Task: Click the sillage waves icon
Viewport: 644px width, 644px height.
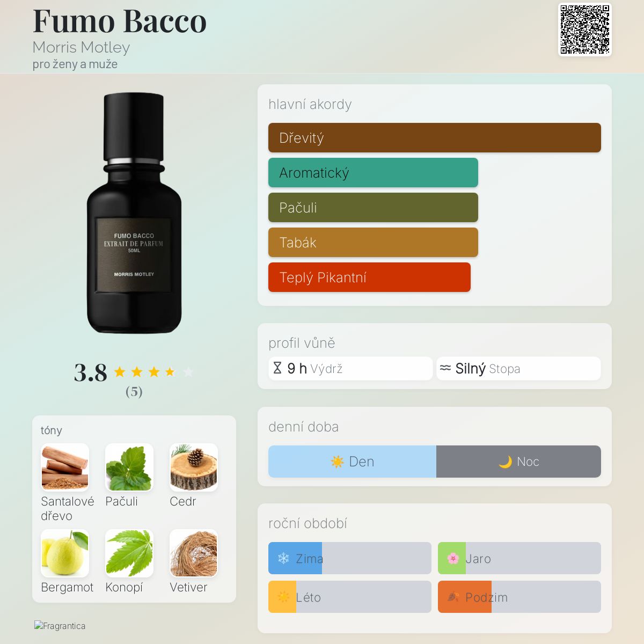Action: [x=445, y=368]
